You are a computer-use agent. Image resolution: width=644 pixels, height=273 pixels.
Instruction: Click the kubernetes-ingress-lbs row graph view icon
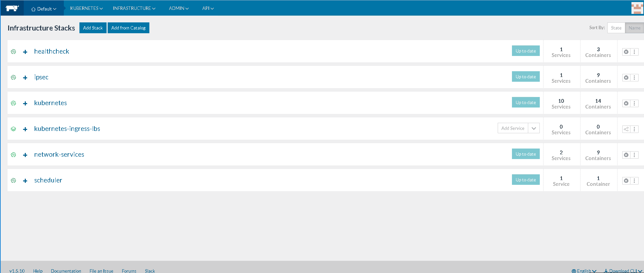pyautogui.click(x=626, y=129)
